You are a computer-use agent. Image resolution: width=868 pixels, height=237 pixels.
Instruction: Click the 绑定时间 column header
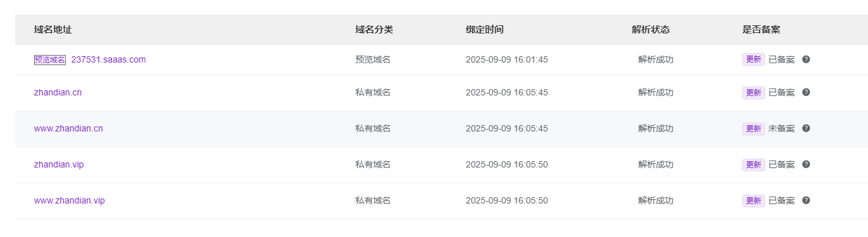click(x=485, y=30)
